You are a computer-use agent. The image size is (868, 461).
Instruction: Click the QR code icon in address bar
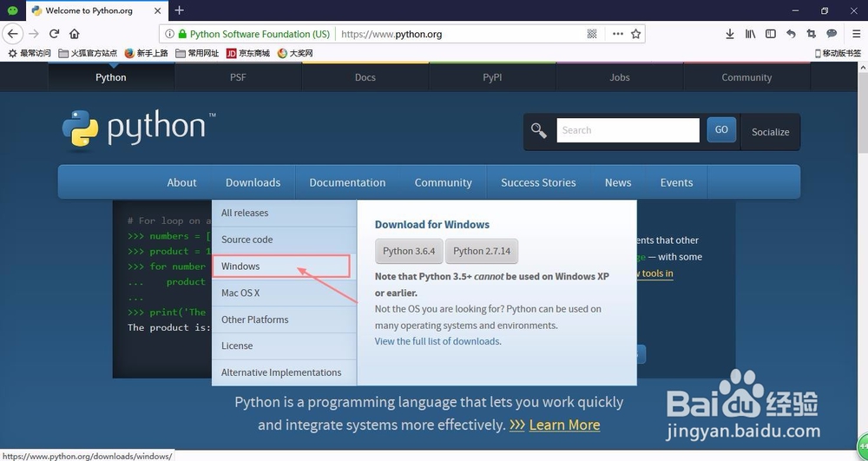592,34
